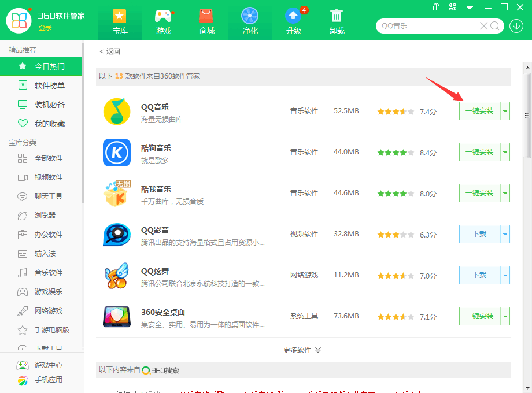
Task: Open the 宝库 tab
Action: [120, 22]
